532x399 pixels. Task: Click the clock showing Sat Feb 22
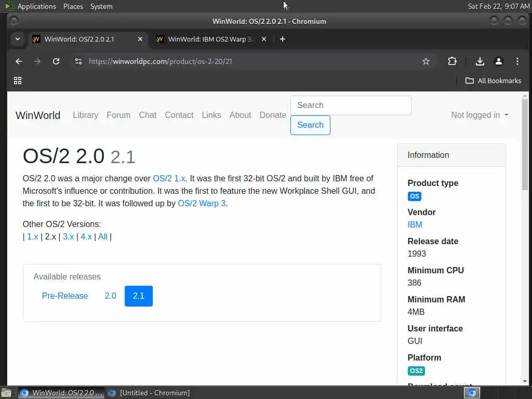click(x=498, y=6)
